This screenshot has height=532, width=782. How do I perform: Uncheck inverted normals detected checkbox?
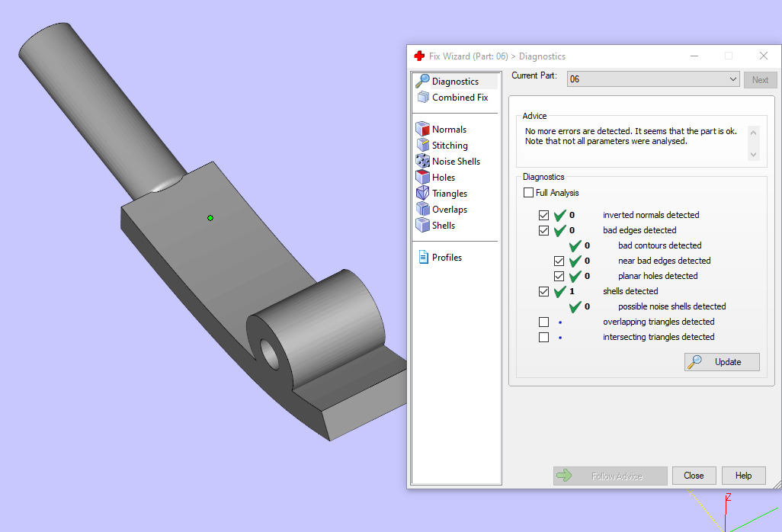point(543,216)
